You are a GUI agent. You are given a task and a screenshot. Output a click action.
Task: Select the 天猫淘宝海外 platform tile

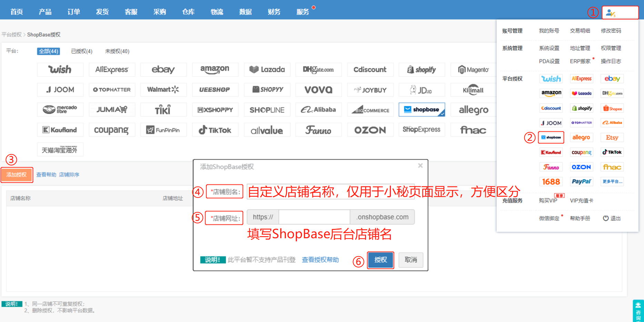60,150
